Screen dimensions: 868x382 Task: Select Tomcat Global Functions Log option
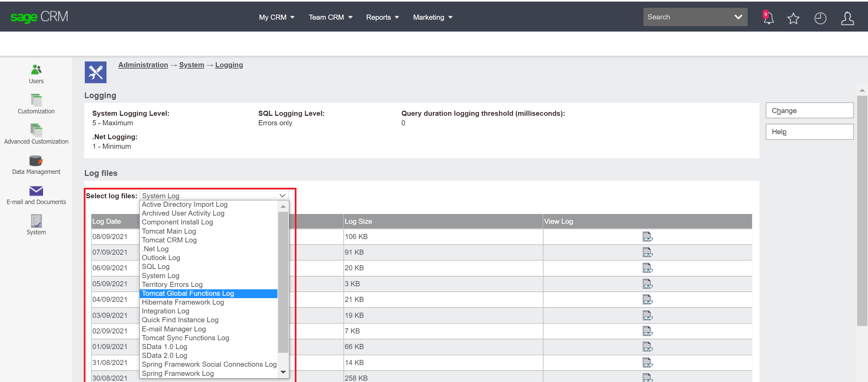(x=188, y=293)
